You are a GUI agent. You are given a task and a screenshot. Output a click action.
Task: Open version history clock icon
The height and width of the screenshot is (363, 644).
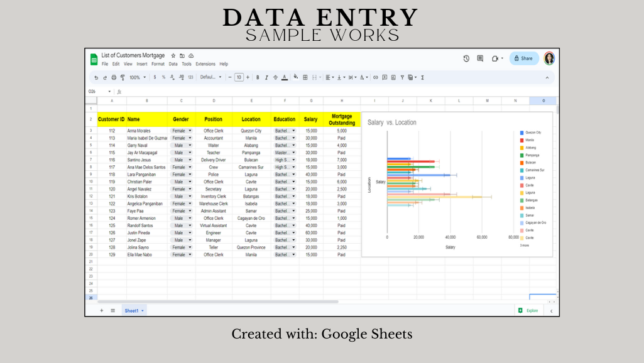tap(466, 58)
